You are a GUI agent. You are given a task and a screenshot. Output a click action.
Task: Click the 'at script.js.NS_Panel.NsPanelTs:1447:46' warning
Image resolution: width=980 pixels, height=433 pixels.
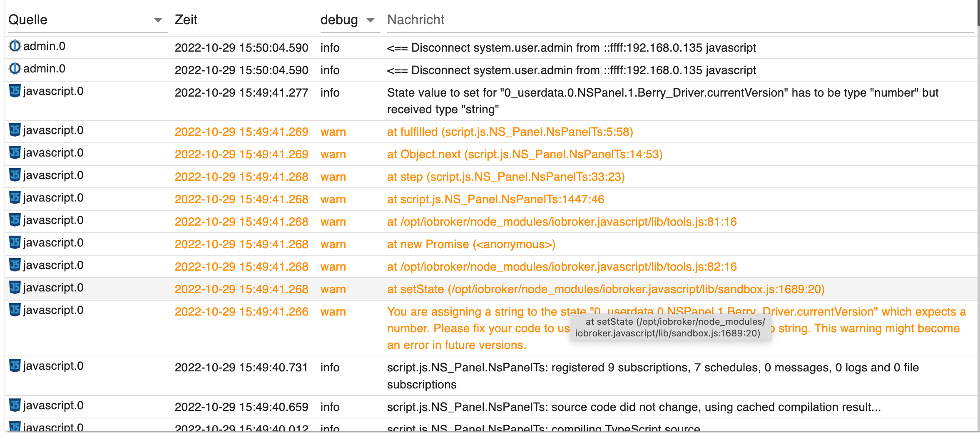(495, 199)
